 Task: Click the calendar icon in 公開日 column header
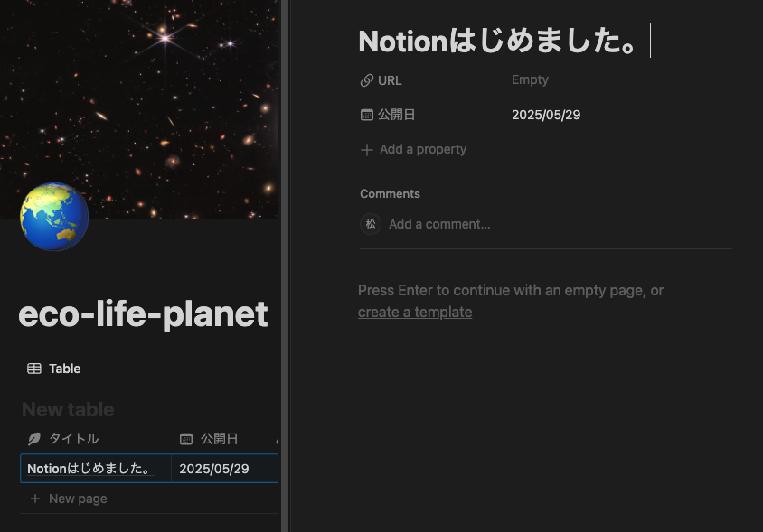click(186, 439)
